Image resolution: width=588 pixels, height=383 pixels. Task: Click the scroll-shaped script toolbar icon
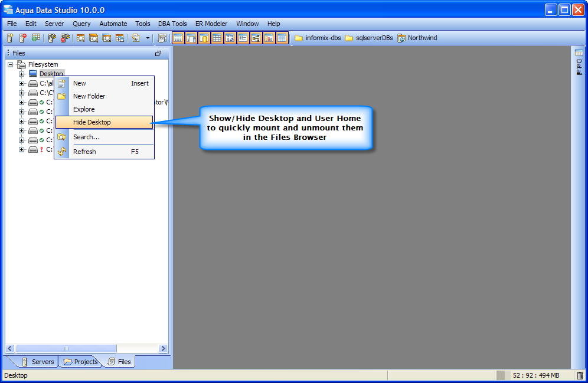point(162,38)
